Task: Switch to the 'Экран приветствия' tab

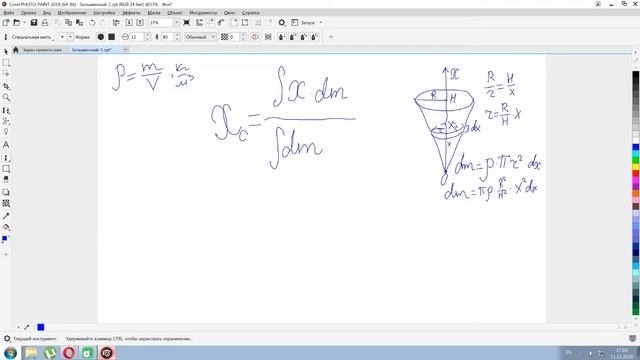Action: pyautogui.click(x=42, y=50)
